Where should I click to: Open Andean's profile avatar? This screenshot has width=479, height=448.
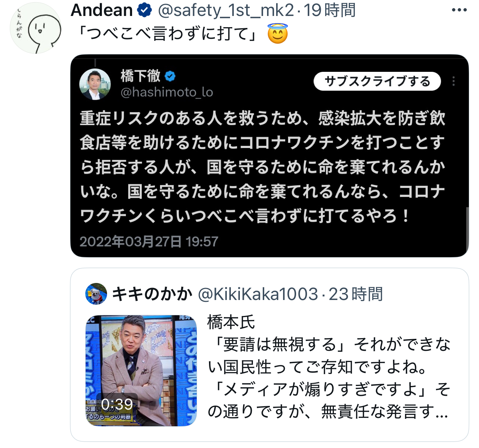pyautogui.click(x=36, y=28)
